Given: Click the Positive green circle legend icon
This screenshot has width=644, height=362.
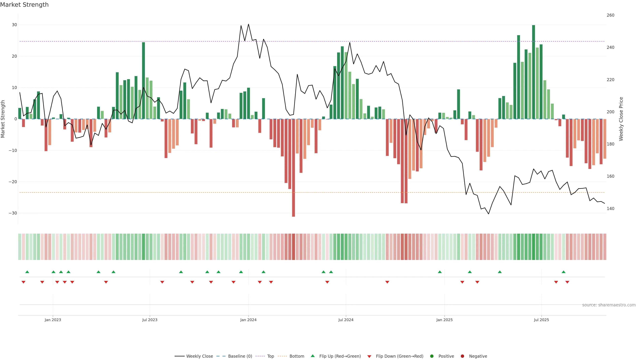Looking at the screenshot, I should (x=432, y=356).
